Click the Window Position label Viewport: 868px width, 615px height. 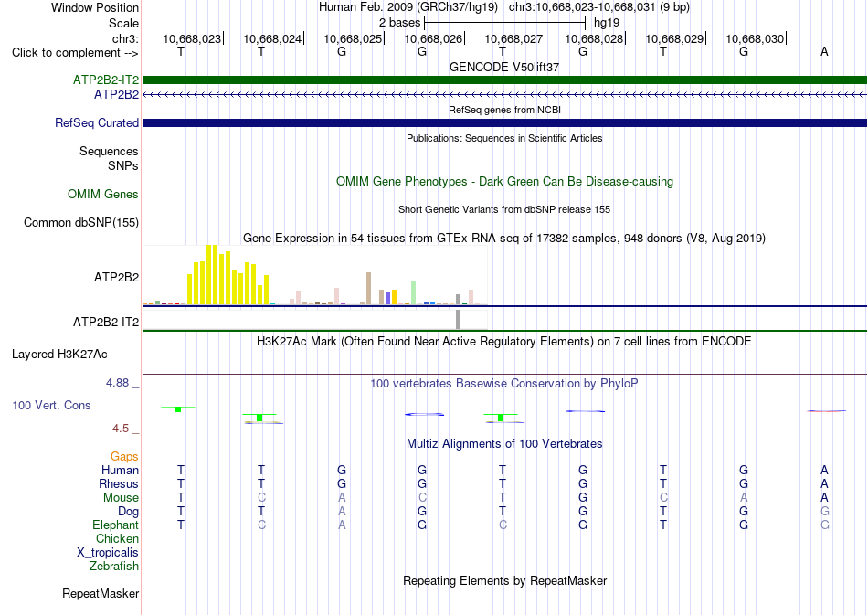pyautogui.click(x=95, y=7)
